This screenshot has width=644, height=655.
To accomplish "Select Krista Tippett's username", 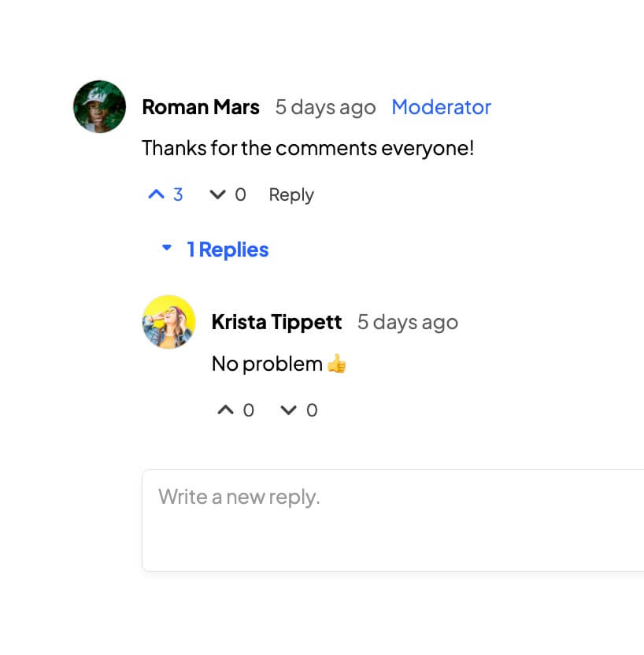I will coord(276,322).
